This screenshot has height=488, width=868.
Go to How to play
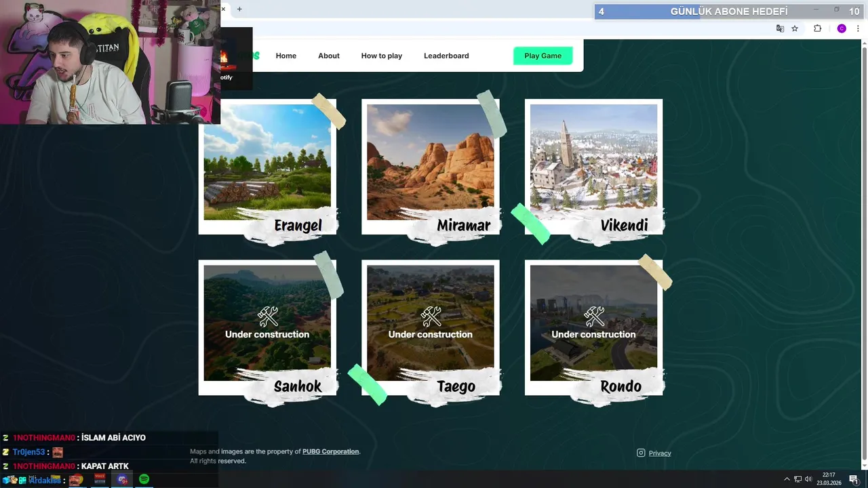click(x=382, y=56)
